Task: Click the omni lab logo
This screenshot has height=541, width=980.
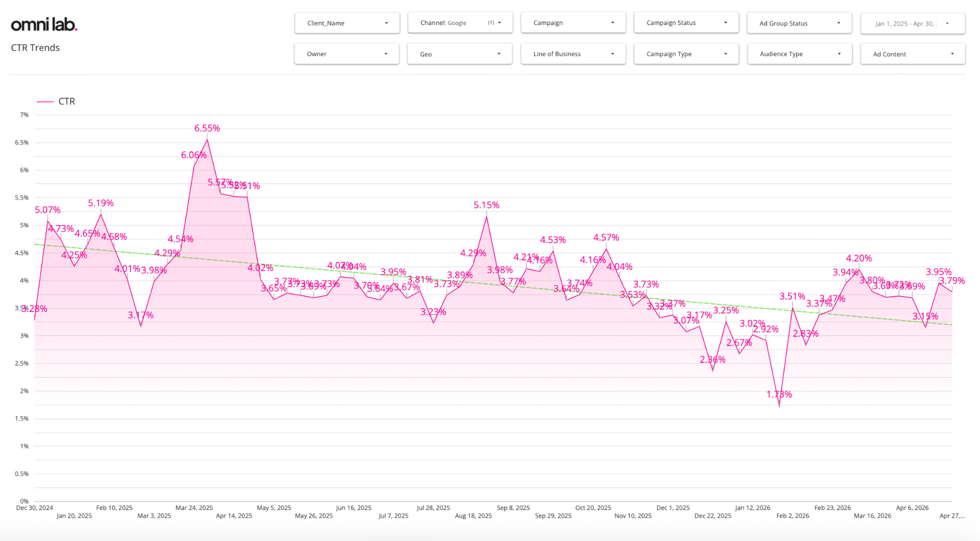Action: pyautogui.click(x=44, y=24)
